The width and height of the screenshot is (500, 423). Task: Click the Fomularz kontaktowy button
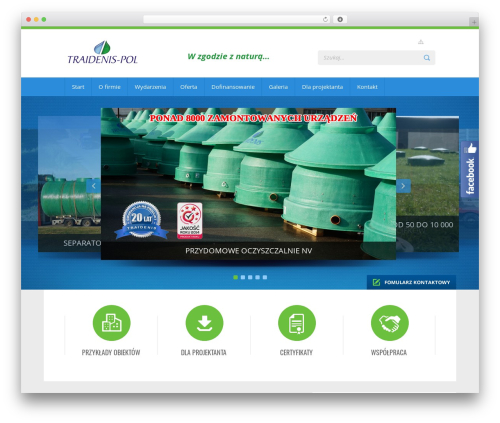411,282
